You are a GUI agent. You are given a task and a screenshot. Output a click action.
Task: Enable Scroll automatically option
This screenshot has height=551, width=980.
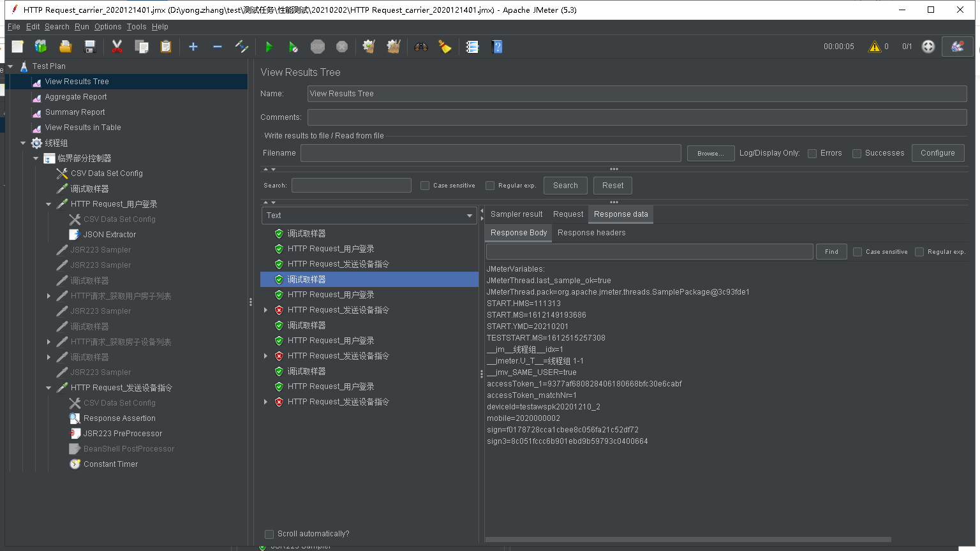pyautogui.click(x=269, y=534)
